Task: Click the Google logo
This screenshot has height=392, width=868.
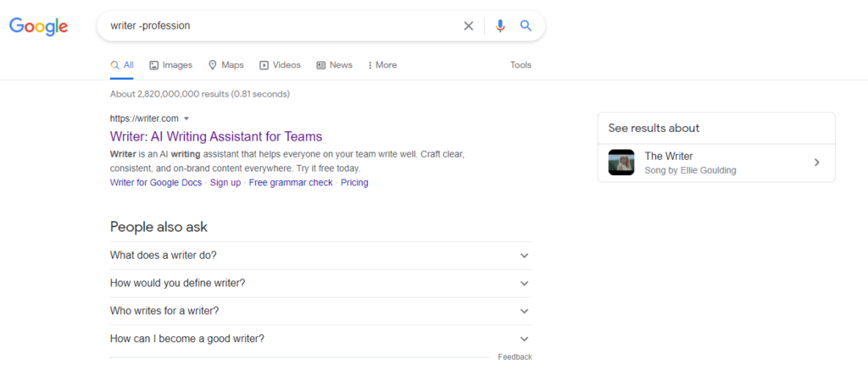Action: click(x=38, y=26)
